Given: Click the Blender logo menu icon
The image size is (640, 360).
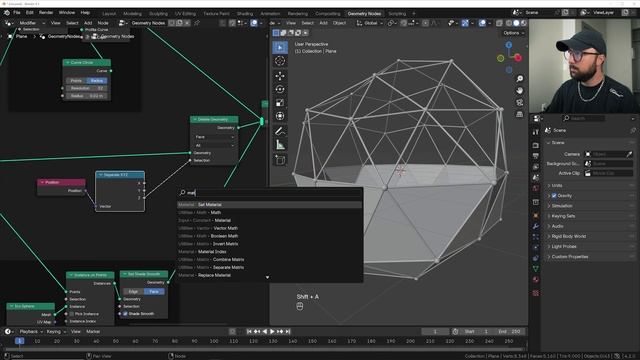Looking at the screenshot, I should coord(7,13).
